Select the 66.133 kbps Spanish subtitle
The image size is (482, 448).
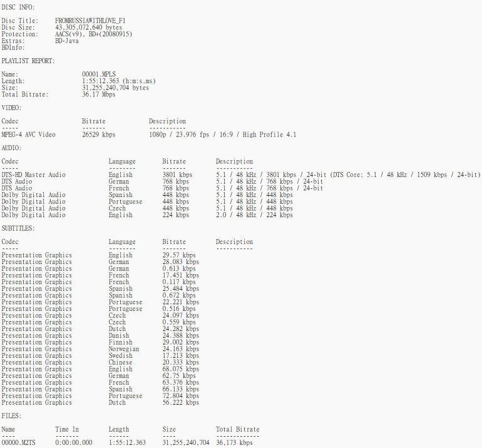(181, 389)
